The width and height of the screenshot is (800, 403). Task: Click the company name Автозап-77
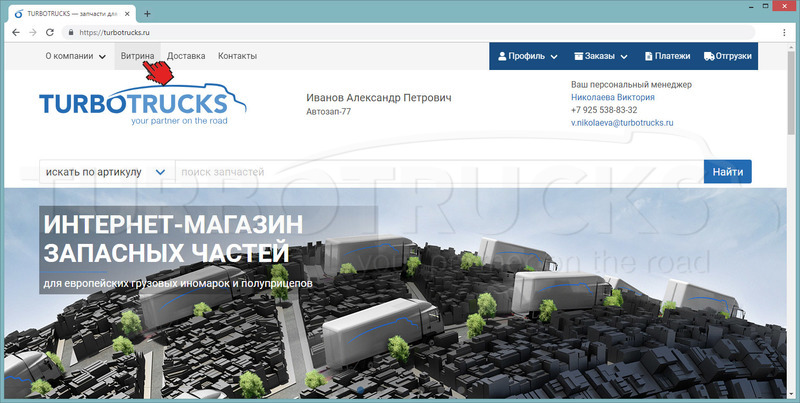coord(329,111)
